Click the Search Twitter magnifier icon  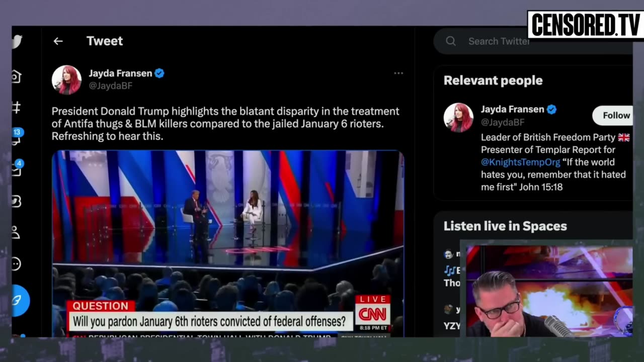(451, 41)
